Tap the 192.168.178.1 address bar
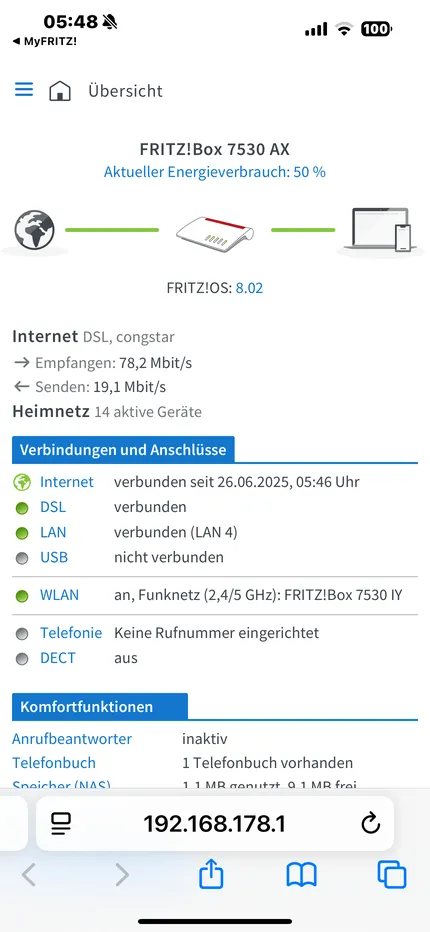 (x=215, y=823)
